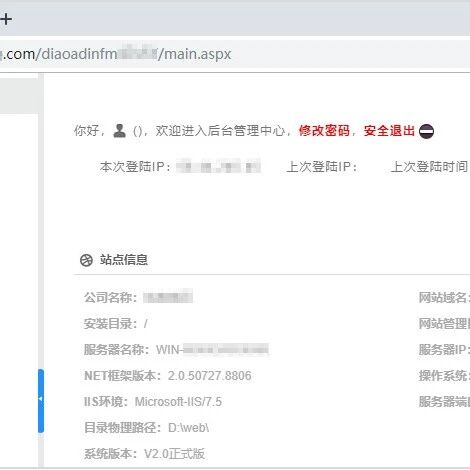
Task: Click the 公司名称 label
Action: pos(110,297)
